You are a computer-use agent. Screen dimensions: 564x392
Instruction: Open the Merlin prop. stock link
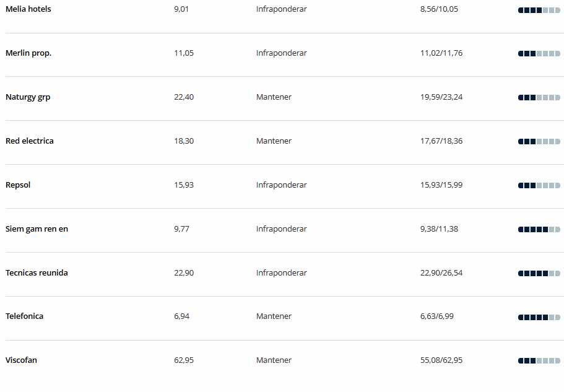click(28, 53)
